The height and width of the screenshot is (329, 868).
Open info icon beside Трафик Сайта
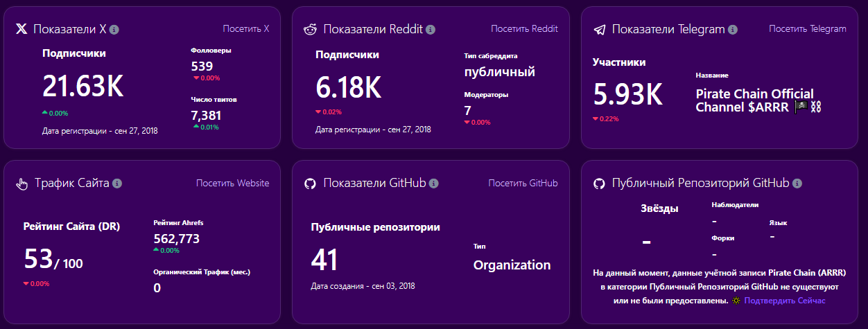pyautogui.click(x=117, y=184)
